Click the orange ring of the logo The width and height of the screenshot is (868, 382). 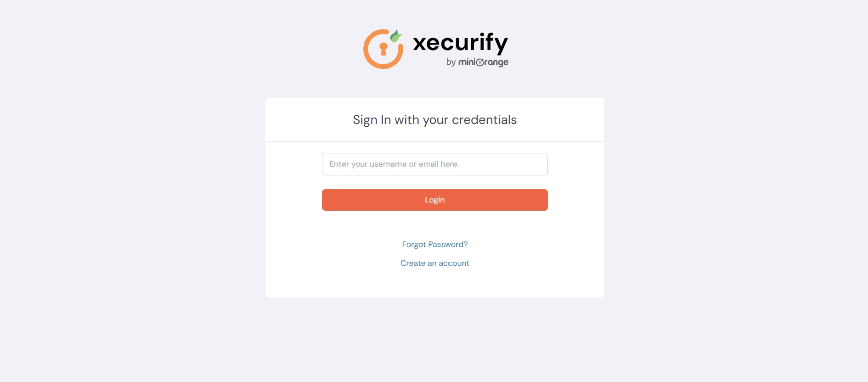tap(367, 49)
